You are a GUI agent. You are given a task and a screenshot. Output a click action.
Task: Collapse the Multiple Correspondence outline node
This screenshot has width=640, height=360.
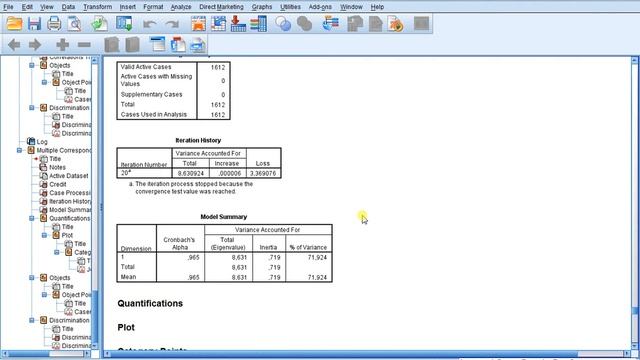19,150
